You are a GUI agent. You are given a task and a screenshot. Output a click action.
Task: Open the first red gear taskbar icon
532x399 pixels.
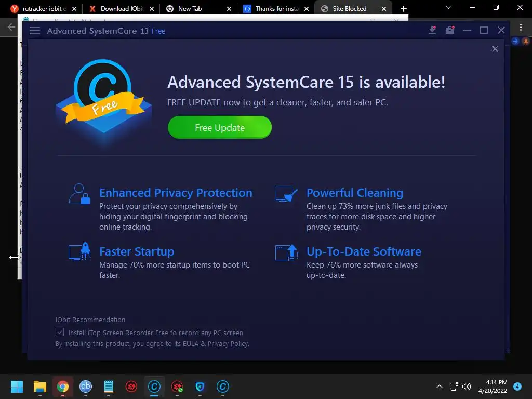[x=131, y=387]
